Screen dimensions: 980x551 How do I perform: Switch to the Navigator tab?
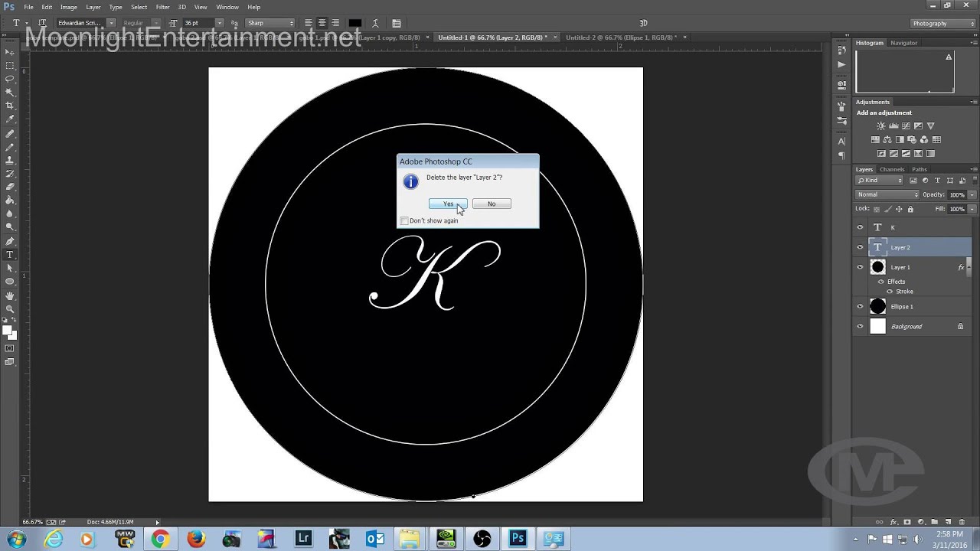[903, 43]
